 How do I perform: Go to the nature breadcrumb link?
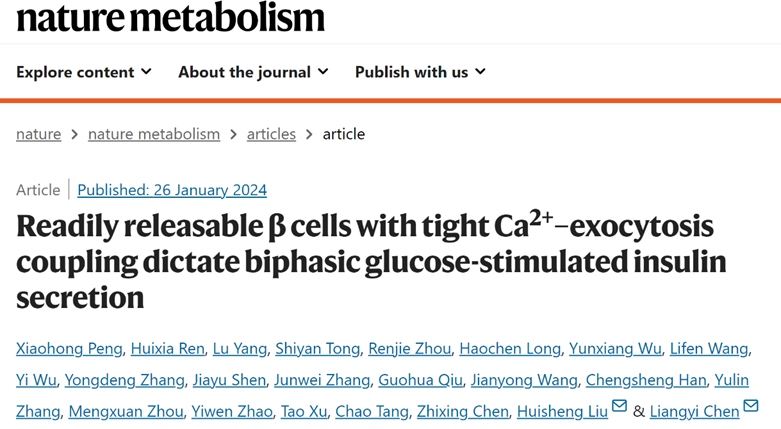coord(38,134)
